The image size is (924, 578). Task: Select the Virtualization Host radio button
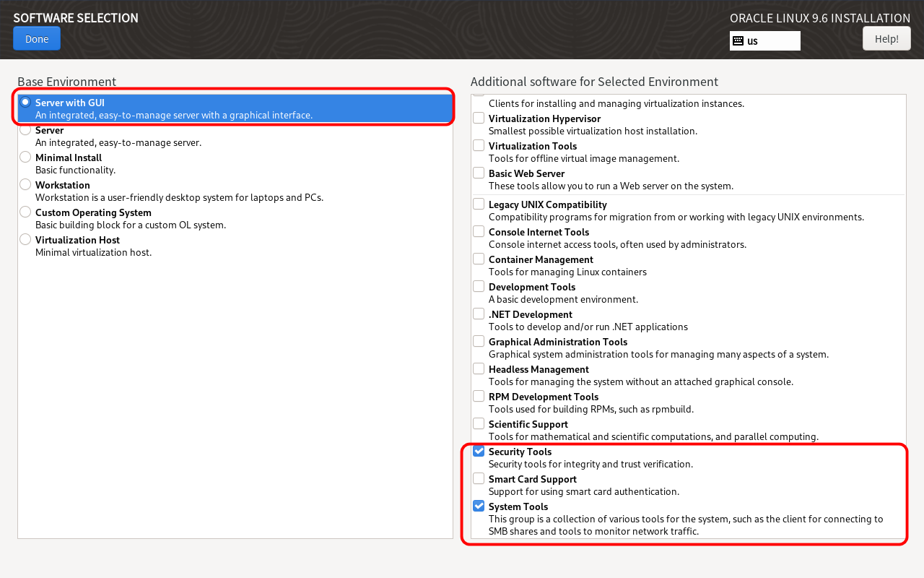pos(25,240)
